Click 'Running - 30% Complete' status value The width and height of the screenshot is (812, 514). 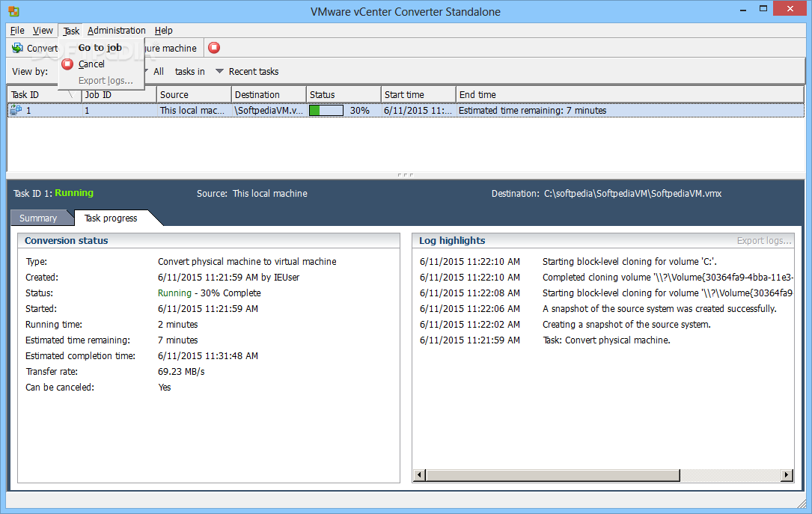click(x=210, y=293)
